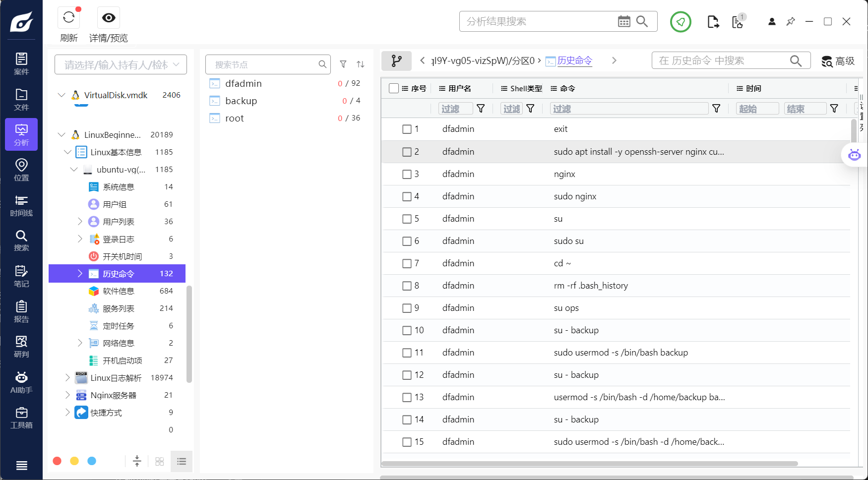The image size is (868, 480).
Task: Open the 搜索 sidebar section
Action: click(x=21, y=240)
